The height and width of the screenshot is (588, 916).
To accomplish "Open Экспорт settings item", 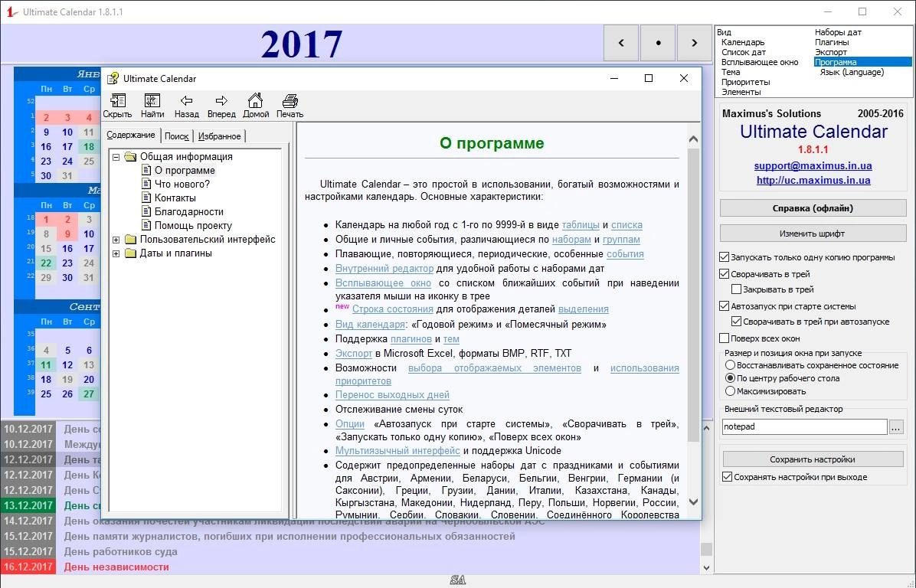I will [831, 52].
